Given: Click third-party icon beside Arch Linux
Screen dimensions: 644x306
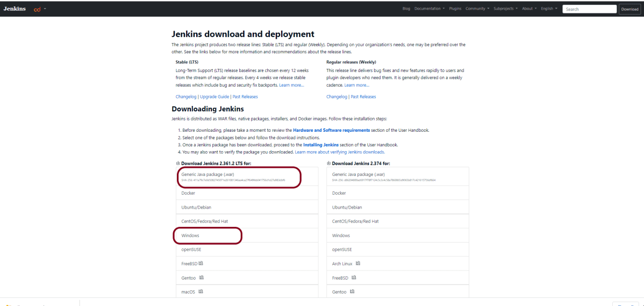Looking at the screenshot, I should tap(358, 264).
